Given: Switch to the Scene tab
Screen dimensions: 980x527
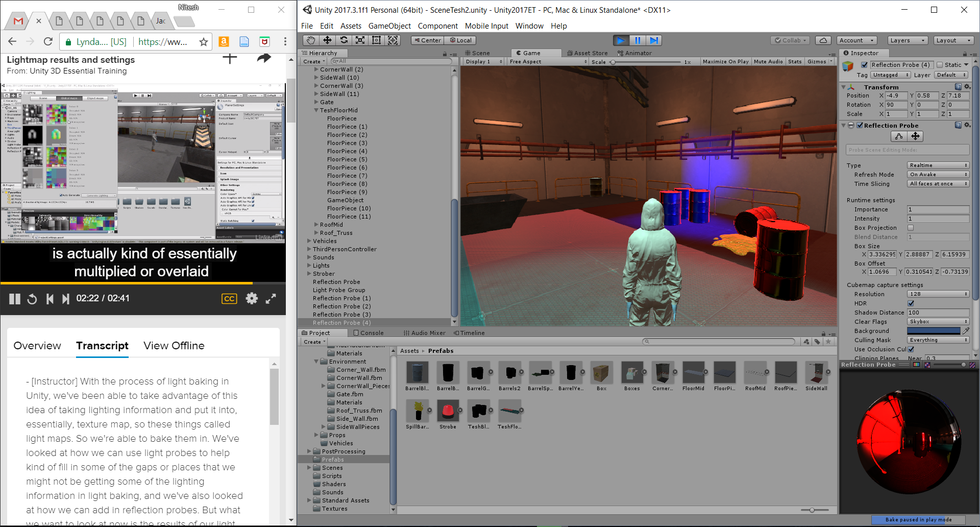Looking at the screenshot, I should 477,53.
